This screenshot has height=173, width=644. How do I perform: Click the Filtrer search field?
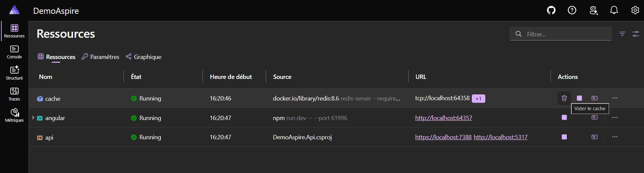(561, 34)
